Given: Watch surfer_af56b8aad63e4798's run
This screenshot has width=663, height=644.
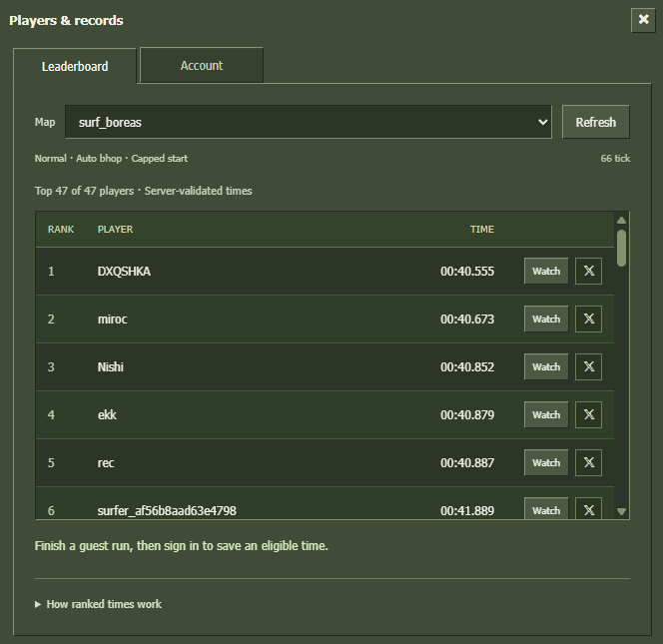Looking at the screenshot, I should [546, 508].
